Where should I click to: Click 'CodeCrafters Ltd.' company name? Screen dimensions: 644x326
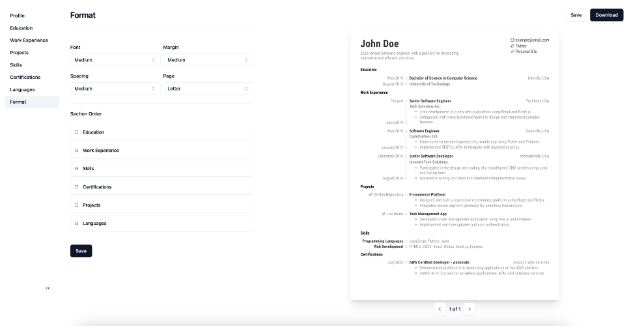click(424, 136)
